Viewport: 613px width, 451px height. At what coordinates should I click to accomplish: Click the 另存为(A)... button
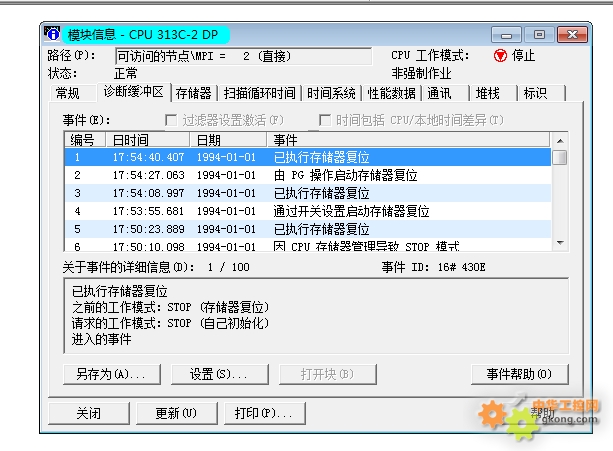pyautogui.click(x=112, y=374)
